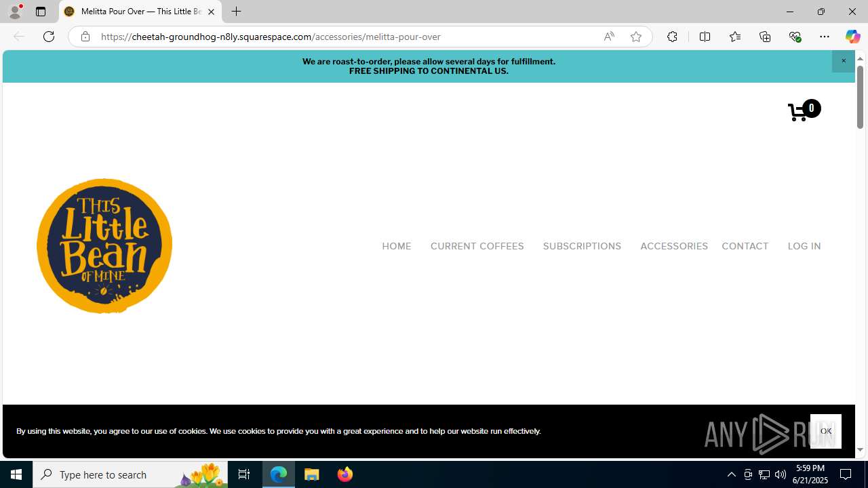Image resolution: width=868 pixels, height=488 pixels.
Task: Switch to Microsoft Edge on taskbar
Action: 279,474
